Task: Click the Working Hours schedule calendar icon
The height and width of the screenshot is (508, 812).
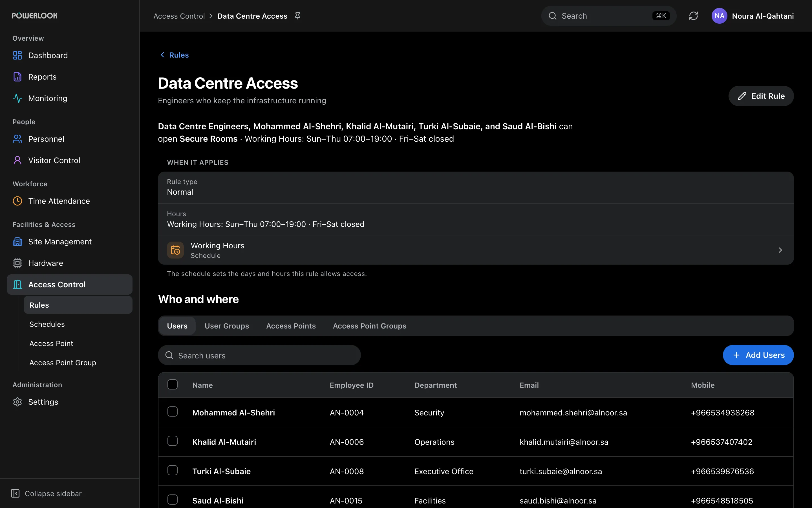Action: click(x=175, y=250)
